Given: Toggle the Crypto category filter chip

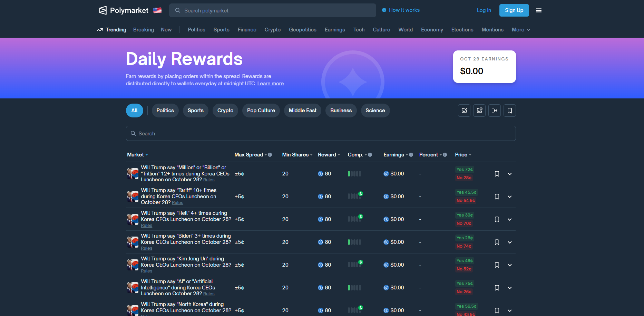Looking at the screenshot, I should point(225,111).
